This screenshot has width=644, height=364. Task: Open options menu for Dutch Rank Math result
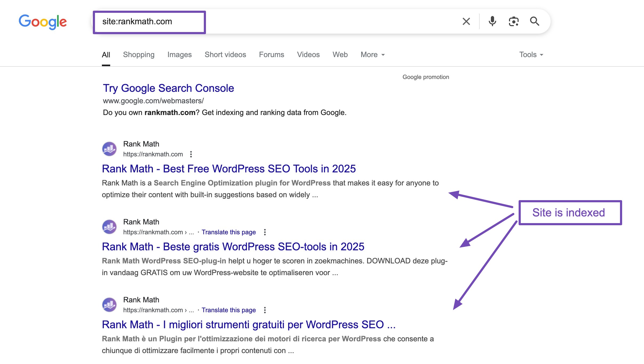[265, 232]
